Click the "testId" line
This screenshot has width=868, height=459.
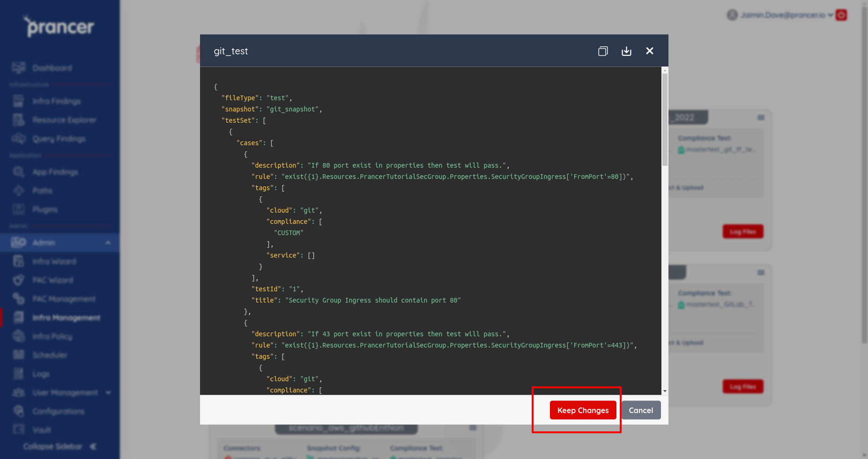(277, 289)
